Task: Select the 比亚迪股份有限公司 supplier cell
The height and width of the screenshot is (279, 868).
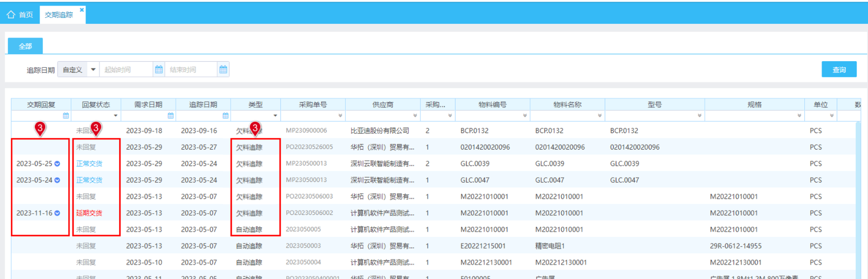Action: coord(380,131)
